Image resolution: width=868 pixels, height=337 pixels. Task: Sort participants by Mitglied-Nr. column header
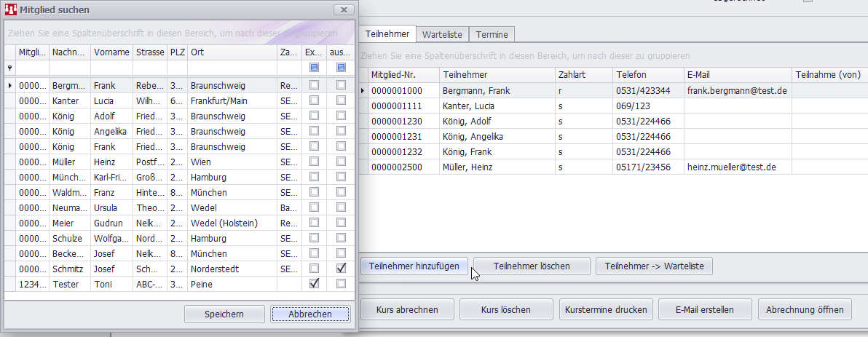pyautogui.click(x=403, y=75)
